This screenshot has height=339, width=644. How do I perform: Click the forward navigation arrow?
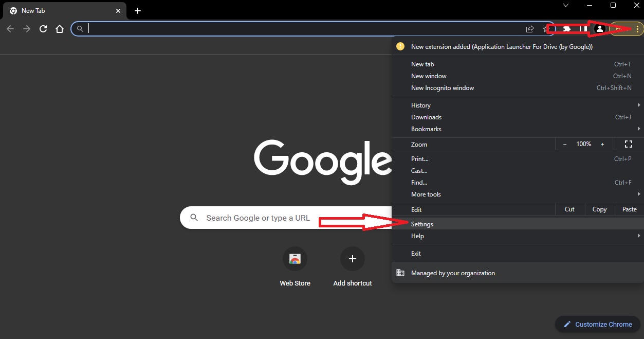tap(27, 29)
